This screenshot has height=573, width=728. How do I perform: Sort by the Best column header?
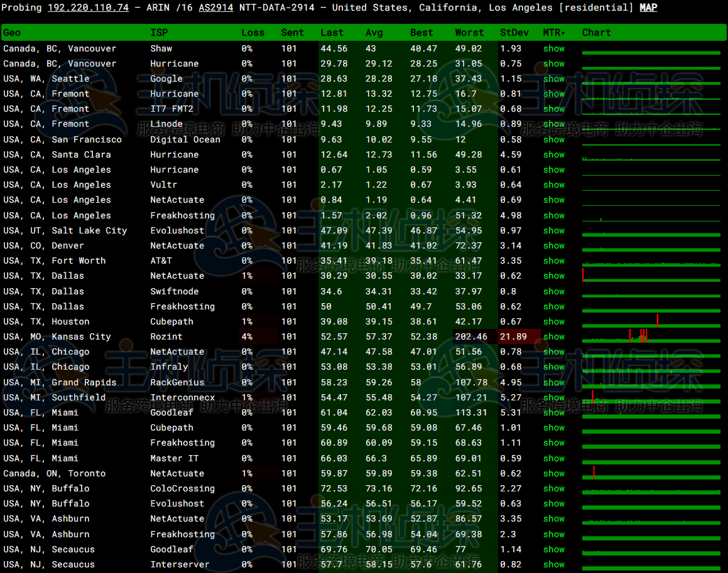point(421,33)
